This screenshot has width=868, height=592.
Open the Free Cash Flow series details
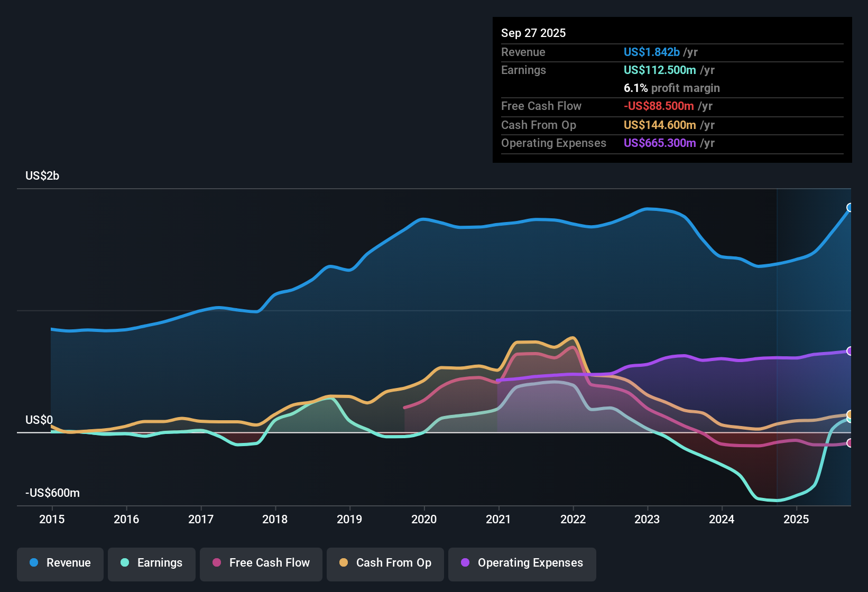(x=261, y=563)
